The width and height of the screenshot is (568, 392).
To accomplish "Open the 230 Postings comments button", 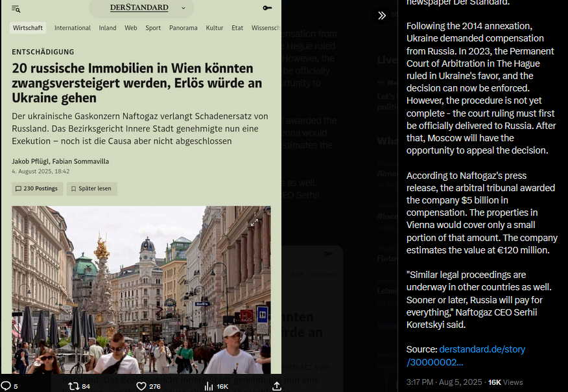I will coord(38,189).
